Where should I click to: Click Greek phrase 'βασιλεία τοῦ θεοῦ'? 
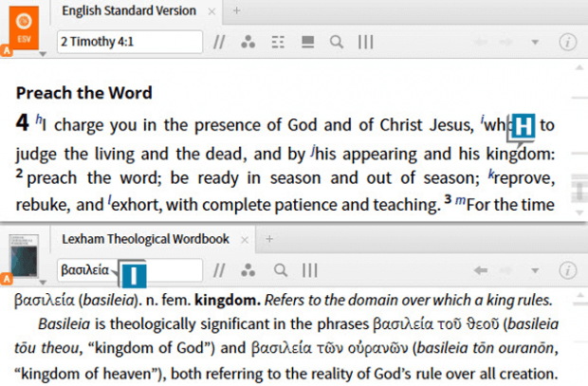pos(436,323)
